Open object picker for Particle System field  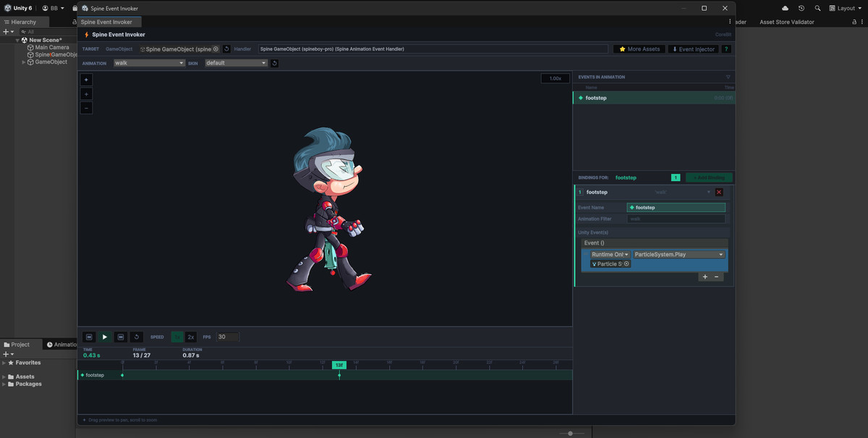coord(626,264)
